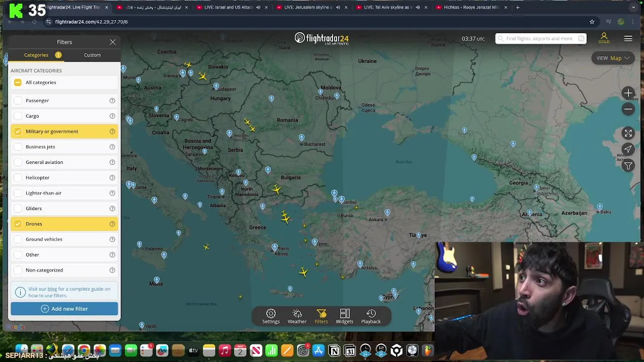Open the VIEW Map dropdown
Image resolution: width=644 pixels, height=362 pixels.
coord(613,58)
